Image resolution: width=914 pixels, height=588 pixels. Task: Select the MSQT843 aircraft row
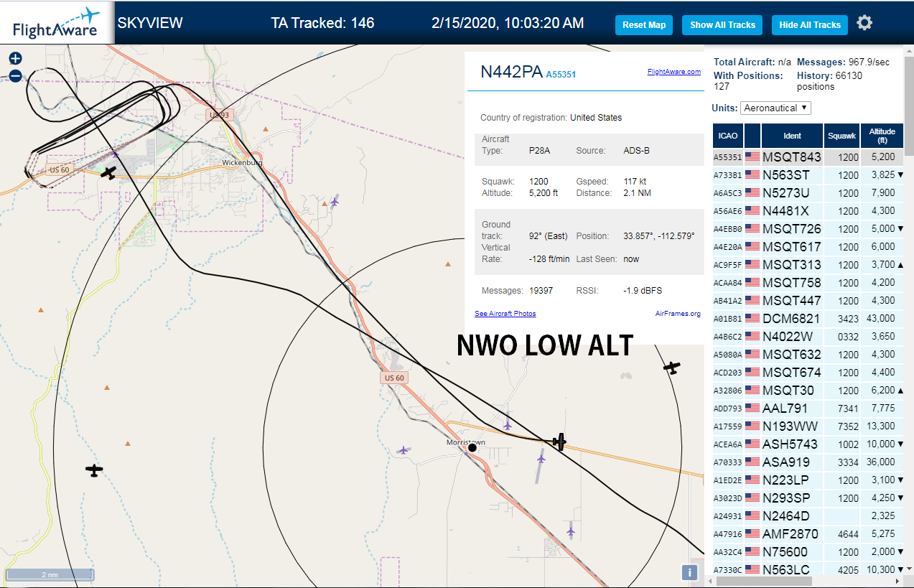pos(808,157)
